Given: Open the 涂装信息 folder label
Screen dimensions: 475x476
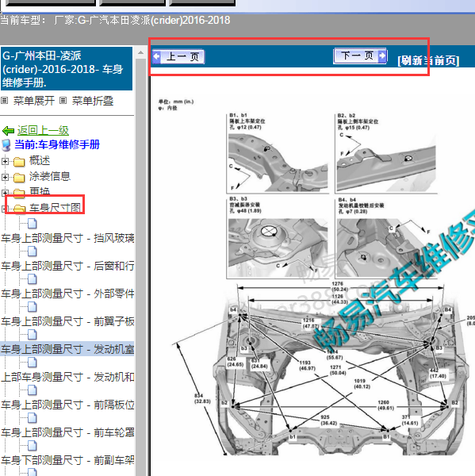Looking at the screenshot, I should click(x=50, y=176).
